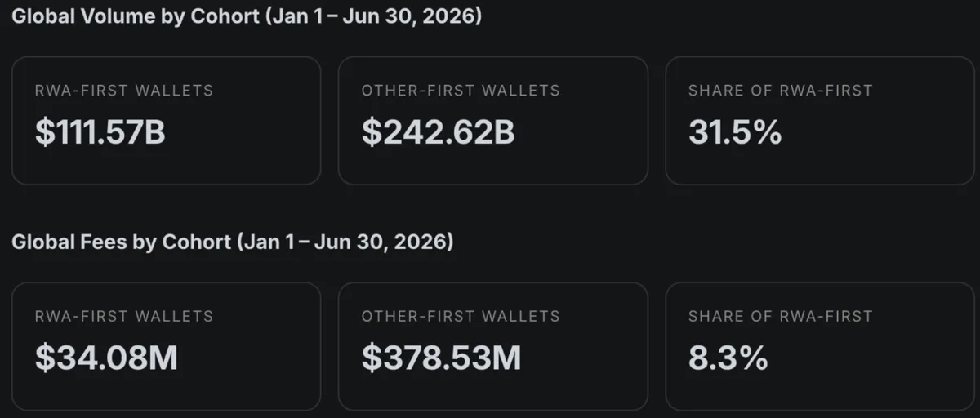Click the RWA-First Wallets volume card

pos(167,121)
